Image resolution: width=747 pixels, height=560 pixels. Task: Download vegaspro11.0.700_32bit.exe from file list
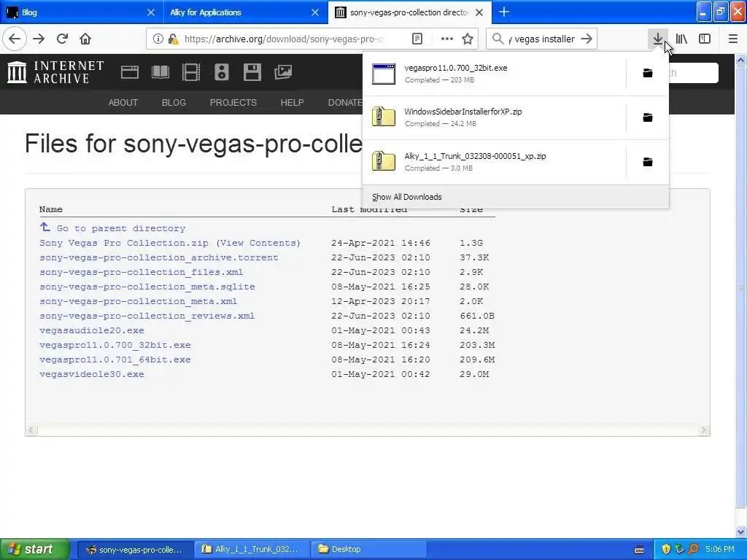point(115,345)
